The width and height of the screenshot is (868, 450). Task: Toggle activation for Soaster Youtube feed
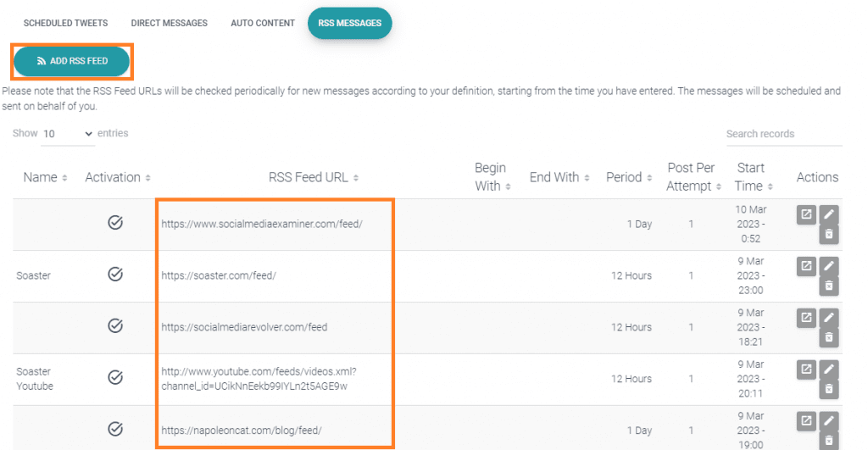(115, 377)
